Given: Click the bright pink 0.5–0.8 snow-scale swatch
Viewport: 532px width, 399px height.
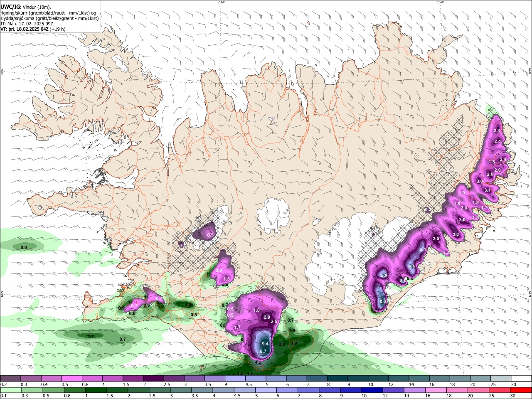Looking at the screenshot, I should click(x=71, y=378).
